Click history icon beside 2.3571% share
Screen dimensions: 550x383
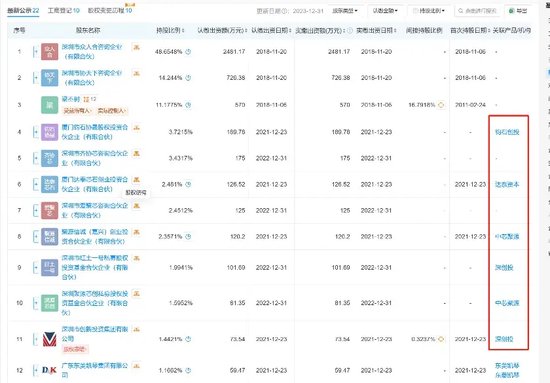click(x=188, y=237)
